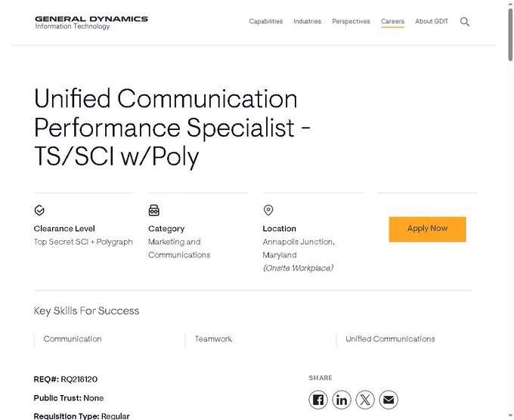Screen dimensions: 514x420
Task: Open the Industries menu
Action: [307, 21]
